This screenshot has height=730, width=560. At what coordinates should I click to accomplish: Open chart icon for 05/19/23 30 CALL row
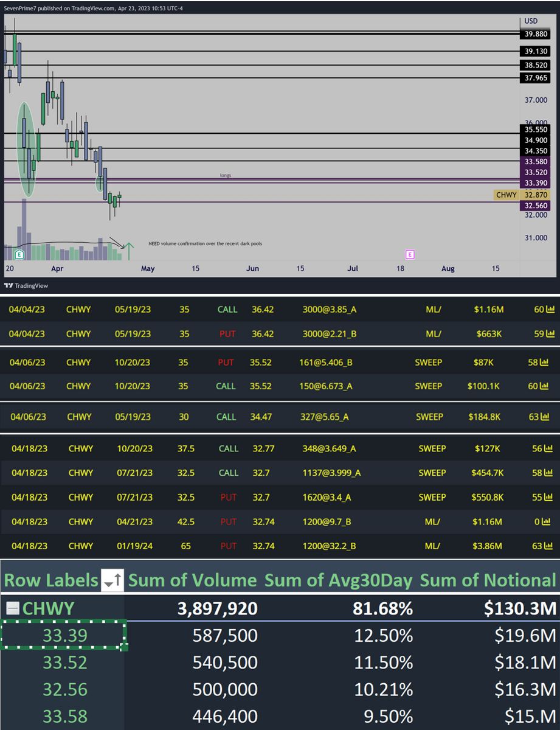coord(546,417)
